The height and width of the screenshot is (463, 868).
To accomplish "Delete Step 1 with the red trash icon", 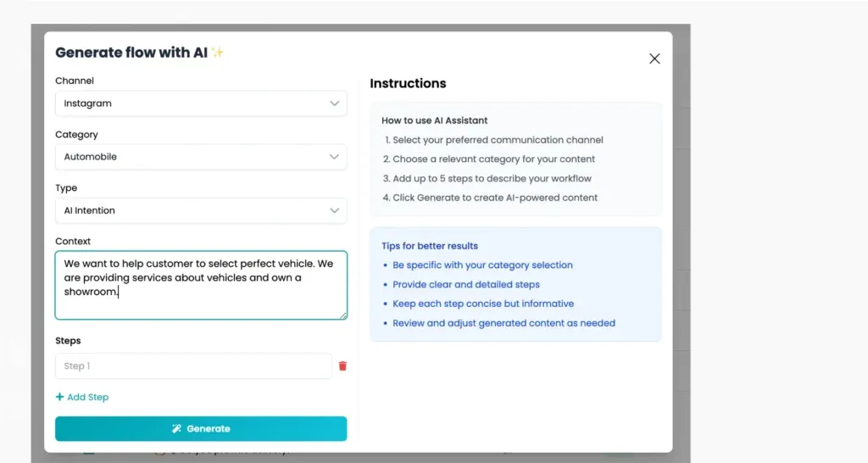I will point(342,366).
